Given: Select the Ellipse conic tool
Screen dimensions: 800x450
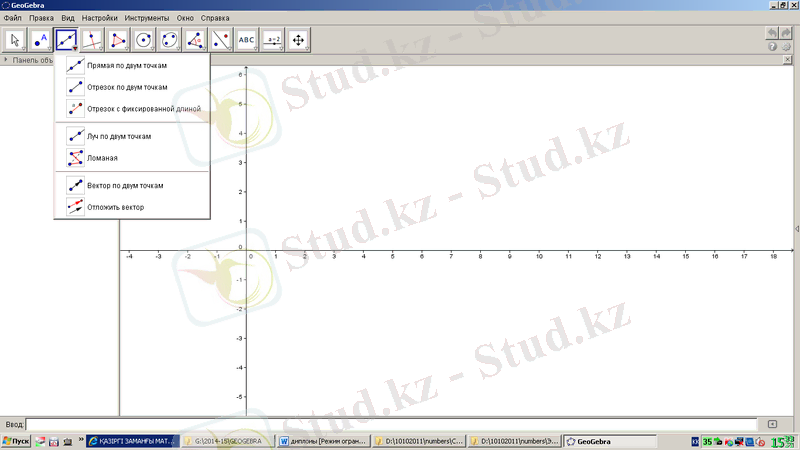Looking at the screenshot, I should click(x=169, y=40).
